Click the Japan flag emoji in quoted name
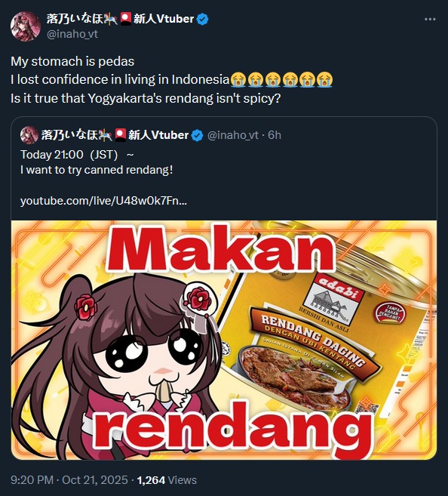This screenshot has height=496, width=448. [121, 135]
